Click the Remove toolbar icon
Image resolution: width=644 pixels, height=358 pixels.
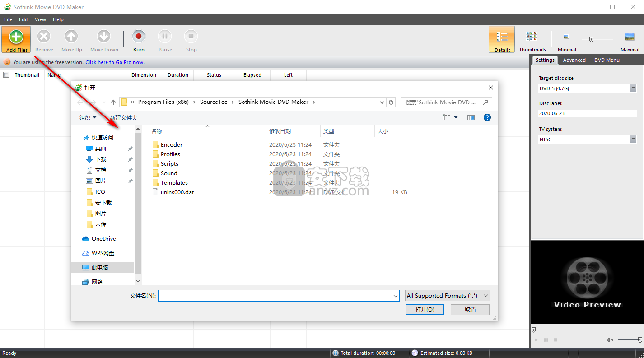[x=44, y=37]
